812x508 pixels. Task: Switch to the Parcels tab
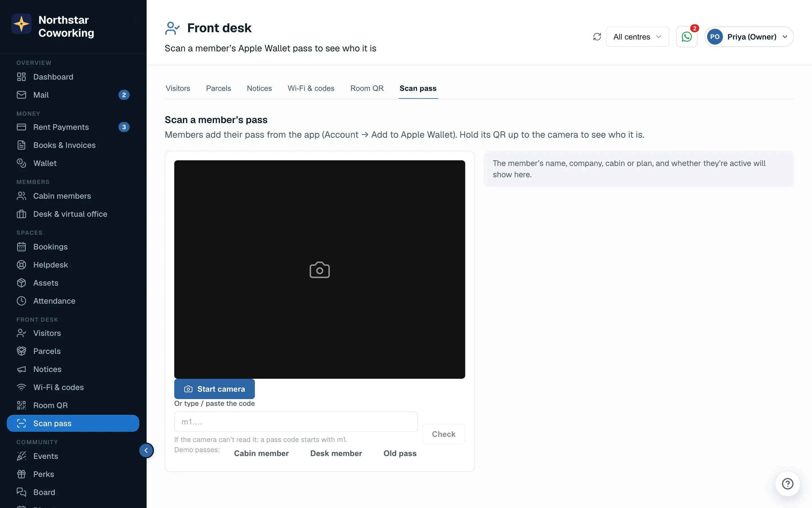point(219,88)
